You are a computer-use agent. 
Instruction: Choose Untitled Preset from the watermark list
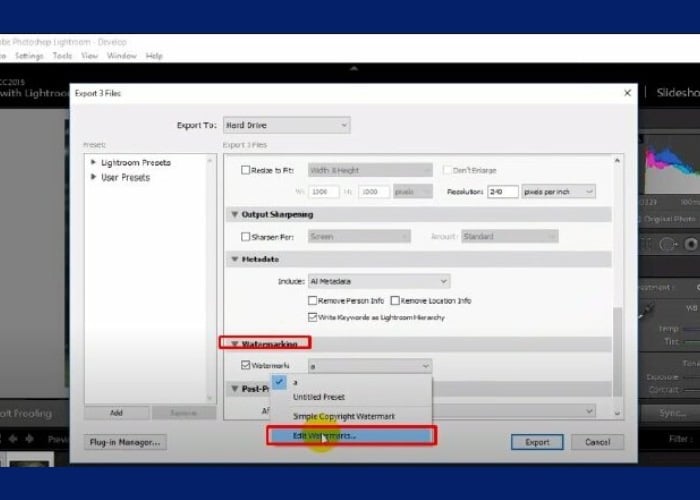351,397
